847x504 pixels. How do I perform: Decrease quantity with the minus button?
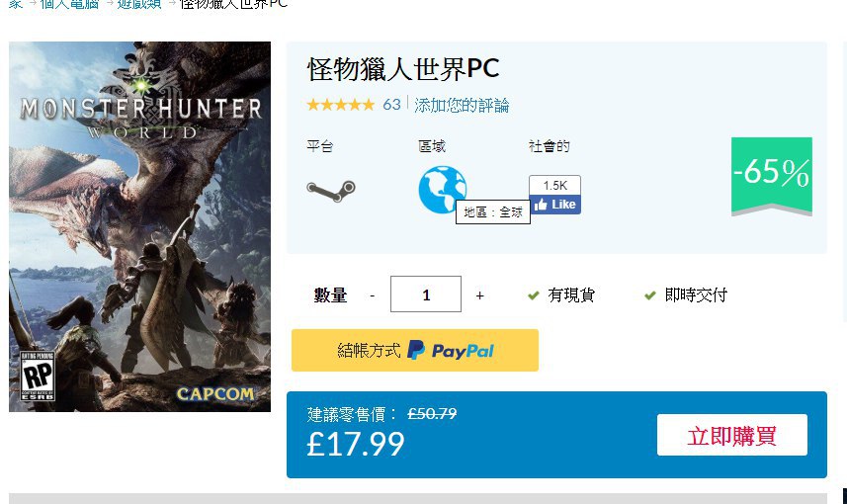point(373,295)
